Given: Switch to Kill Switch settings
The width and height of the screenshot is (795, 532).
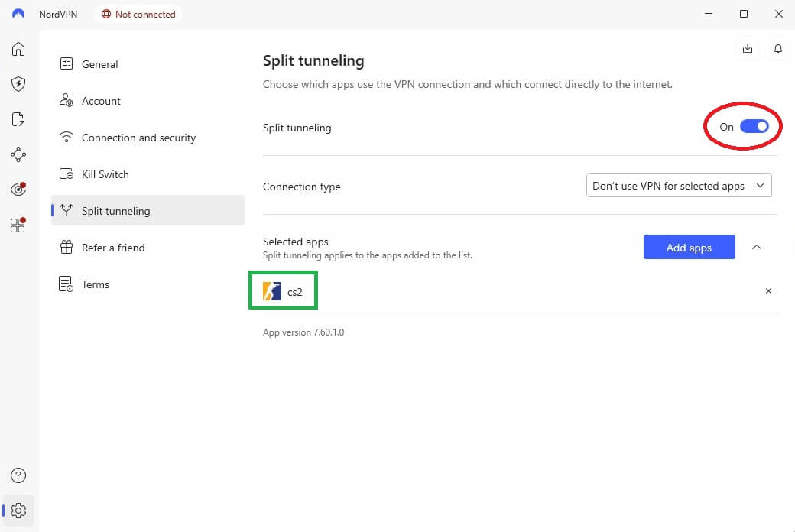Looking at the screenshot, I should [x=104, y=174].
